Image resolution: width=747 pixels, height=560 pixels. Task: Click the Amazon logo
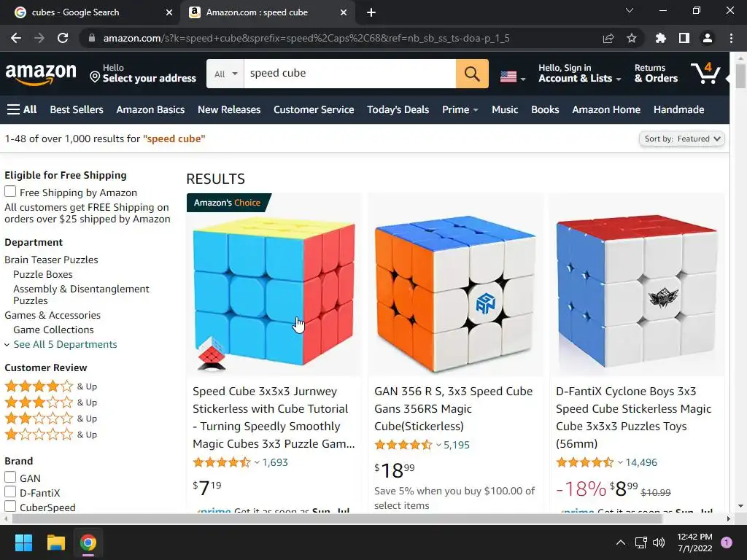click(x=41, y=74)
